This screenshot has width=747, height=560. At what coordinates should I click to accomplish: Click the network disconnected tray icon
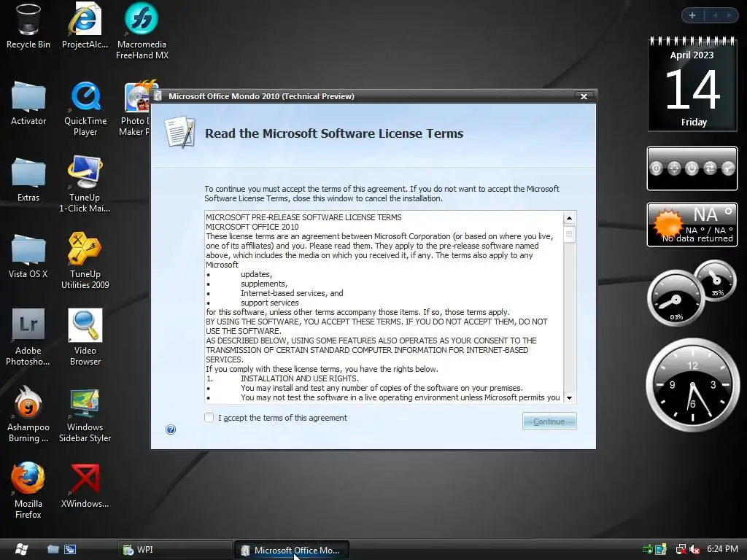click(x=681, y=550)
